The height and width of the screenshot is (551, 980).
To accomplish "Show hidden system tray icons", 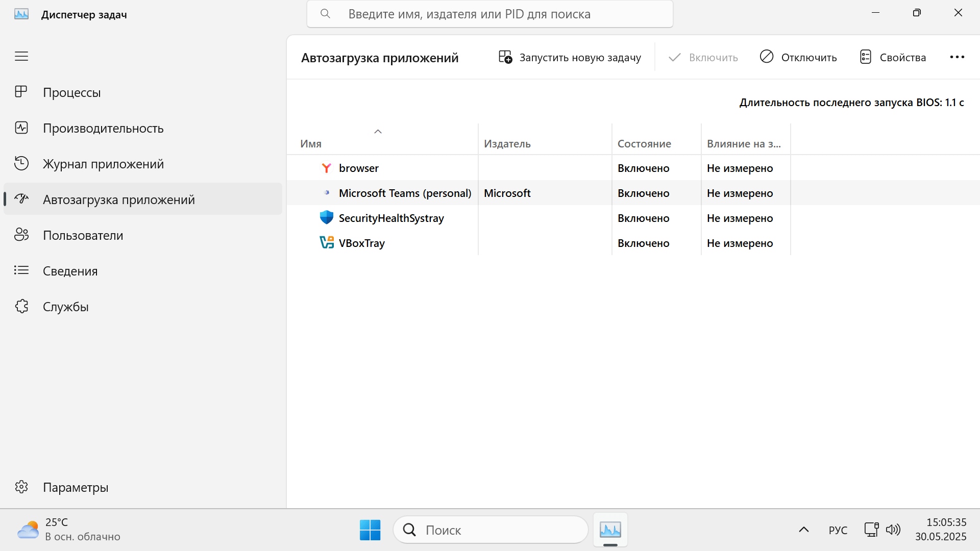I will click(803, 530).
